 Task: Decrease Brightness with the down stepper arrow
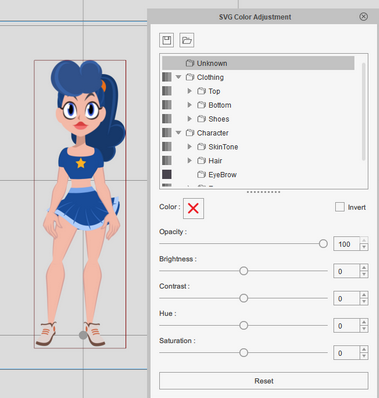click(x=364, y=275)
